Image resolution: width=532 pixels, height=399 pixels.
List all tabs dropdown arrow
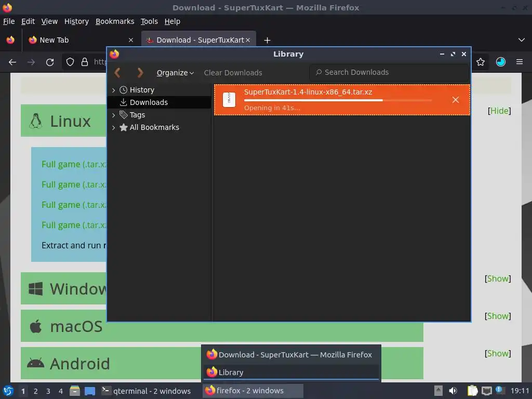tap(522, 40)
